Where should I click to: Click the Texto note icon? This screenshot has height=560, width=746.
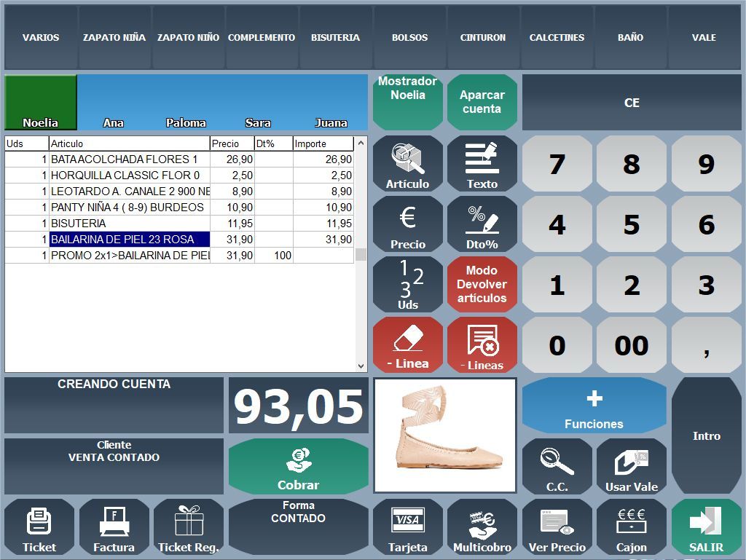(x=482, y=164)
